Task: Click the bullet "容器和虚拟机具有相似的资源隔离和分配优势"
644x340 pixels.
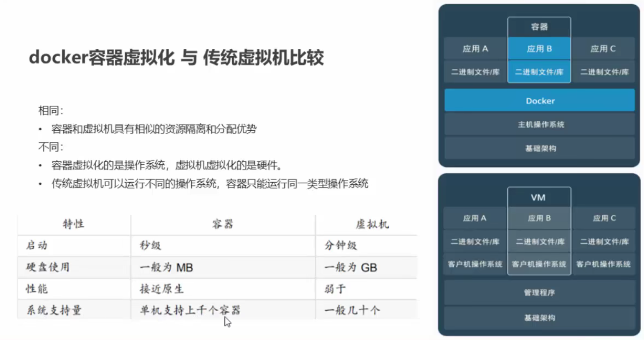Action: [154, 129]
